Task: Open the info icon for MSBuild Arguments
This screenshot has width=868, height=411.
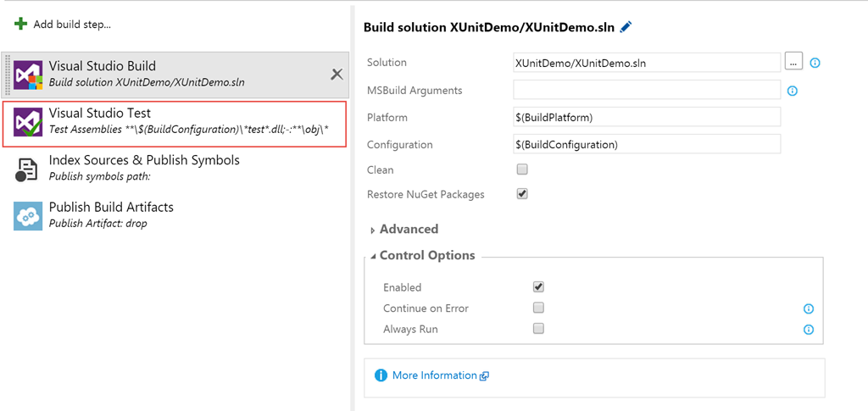Action: pos(793,90)
